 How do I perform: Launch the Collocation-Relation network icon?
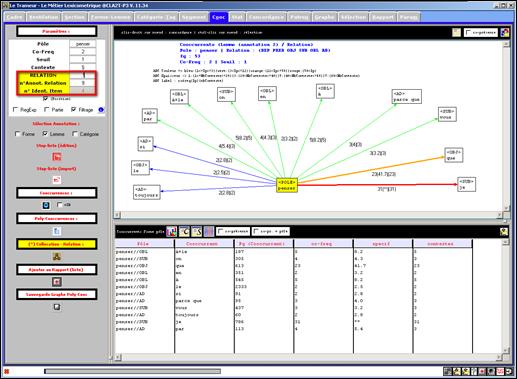coord(57,256)
